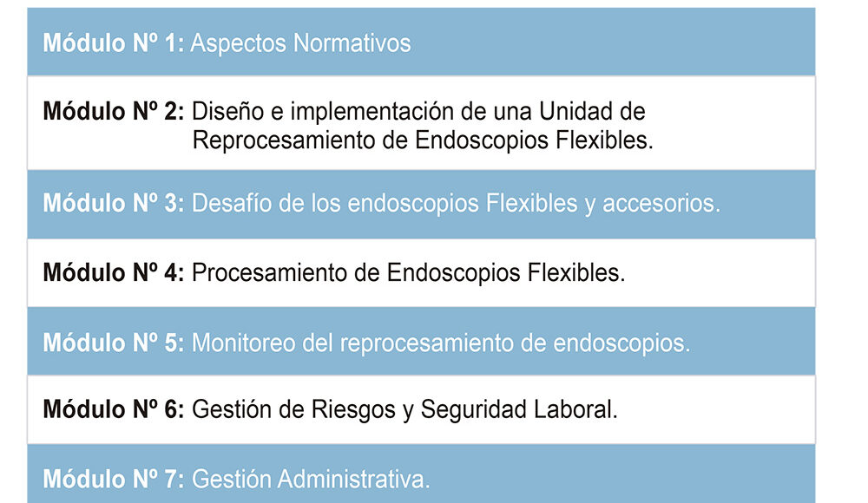
Task: Click 'Reprocesamiento de Endoscopios Flexibles' second line
Action: click(x=423, y=140)
